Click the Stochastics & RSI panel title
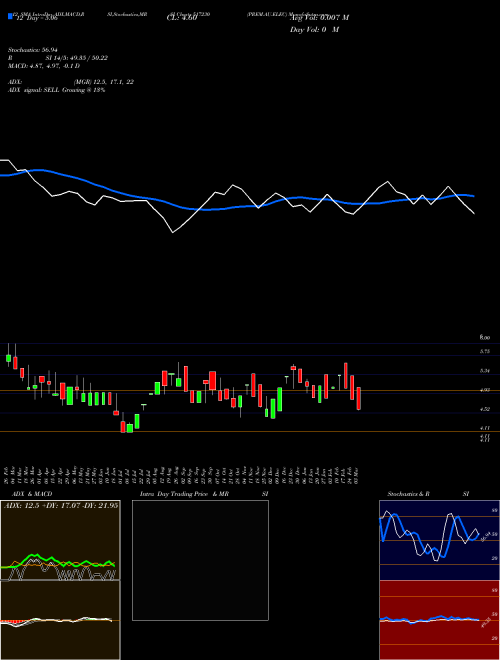Image resolution: width=500 pixels, height=660 pixels. (428, 494)
